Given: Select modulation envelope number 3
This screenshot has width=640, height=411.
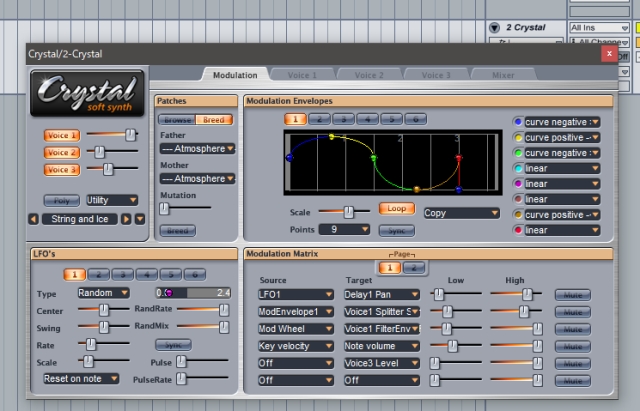Looking at the screenshot, I should click(344, 119).
